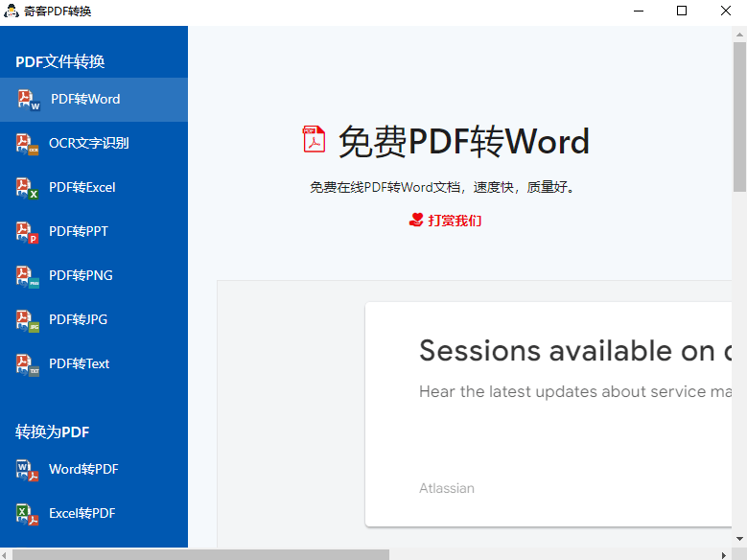The image size is (747, 560).
Task: Click the PDF转PNG sidebar icon
Action: click(27, 276)
